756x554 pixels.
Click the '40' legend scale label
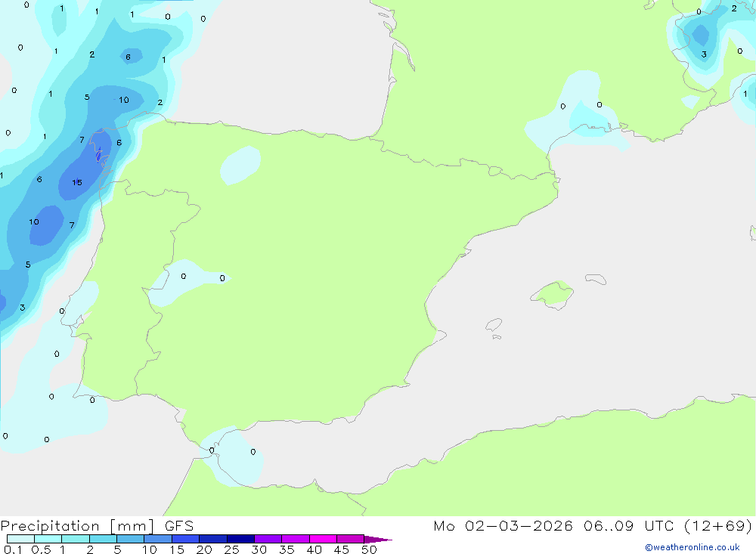(x=314, y=549)
